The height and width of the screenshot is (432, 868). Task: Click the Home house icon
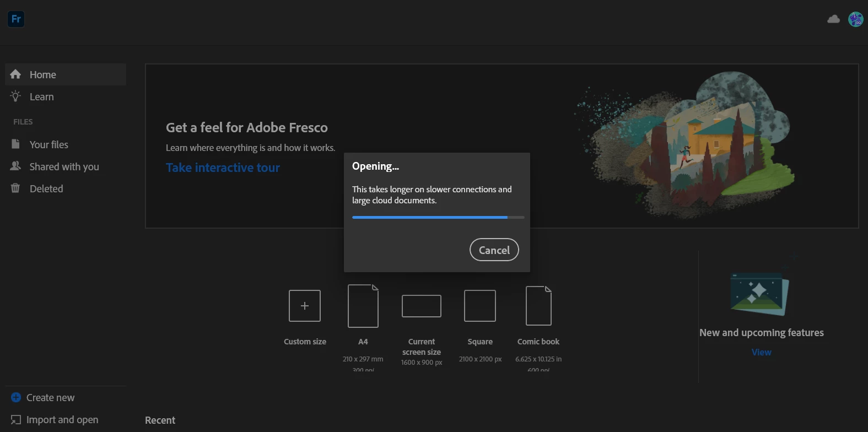(x=15, y=74)
